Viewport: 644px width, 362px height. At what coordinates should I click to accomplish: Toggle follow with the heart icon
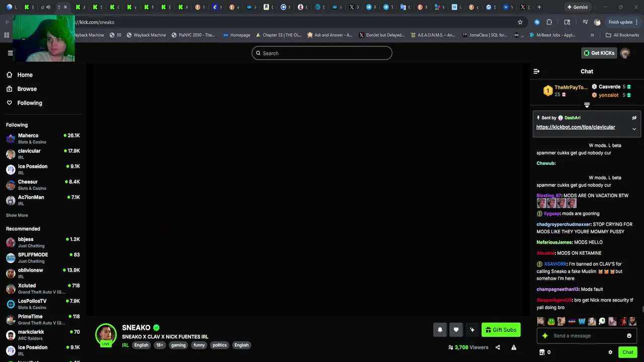456,330
